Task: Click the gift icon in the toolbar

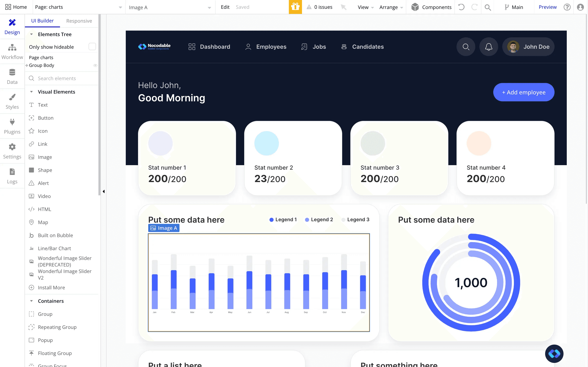Action: [295, 7]
